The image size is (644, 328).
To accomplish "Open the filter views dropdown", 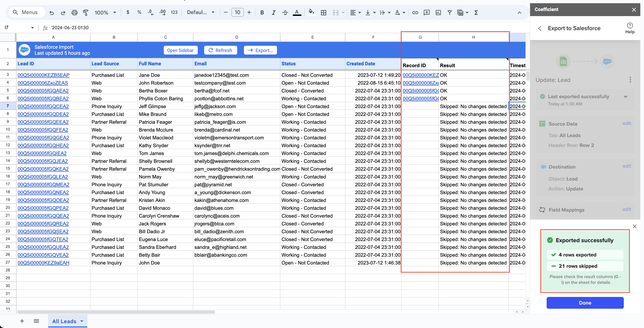I will coord(463,12).
